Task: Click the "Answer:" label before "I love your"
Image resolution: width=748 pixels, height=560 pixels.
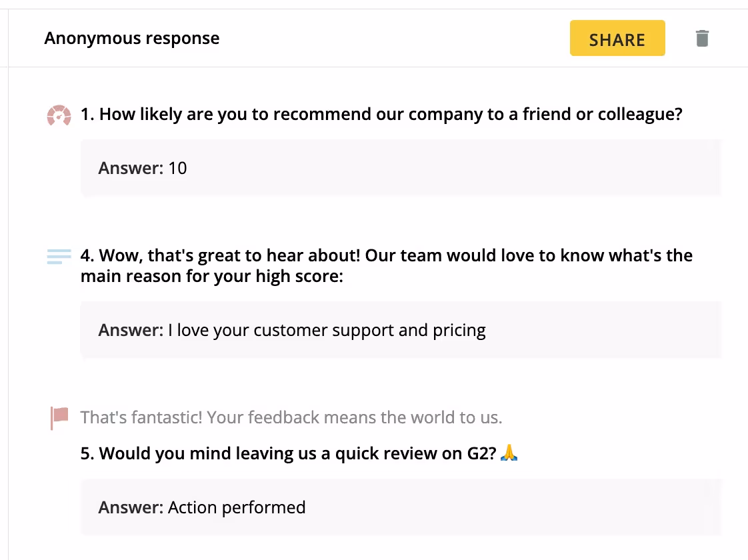Action: [x=131, y=330]
